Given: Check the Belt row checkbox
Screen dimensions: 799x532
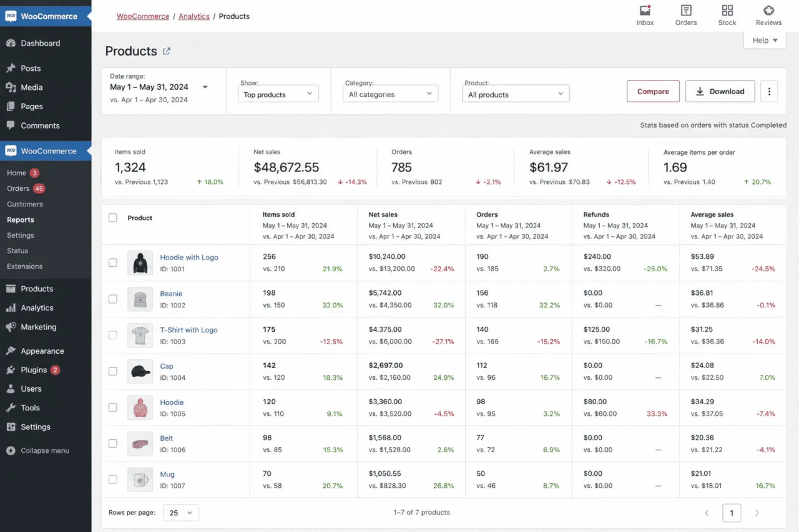Looking at the screenshot, I should tap(113, 443).
